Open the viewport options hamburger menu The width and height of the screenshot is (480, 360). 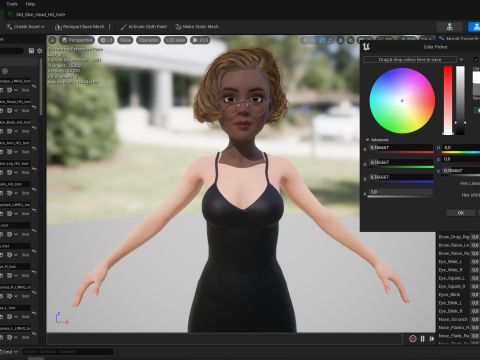52,40
